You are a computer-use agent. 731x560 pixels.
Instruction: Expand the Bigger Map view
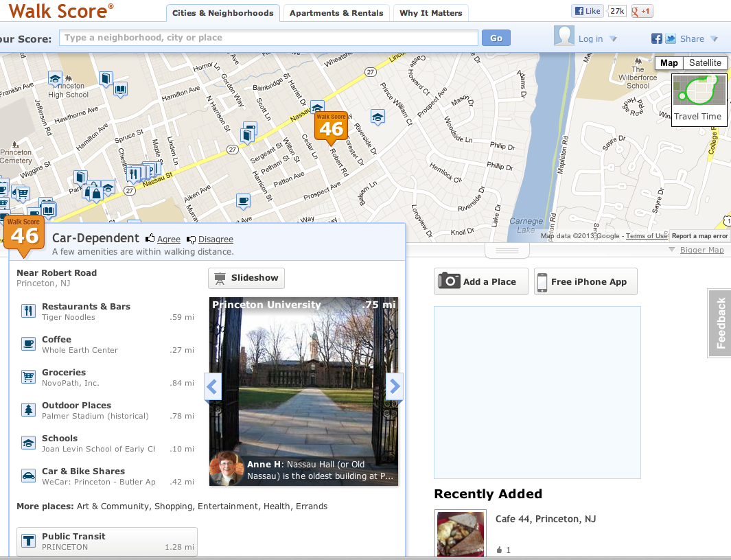pyautogui.click(x=701, y=250)
